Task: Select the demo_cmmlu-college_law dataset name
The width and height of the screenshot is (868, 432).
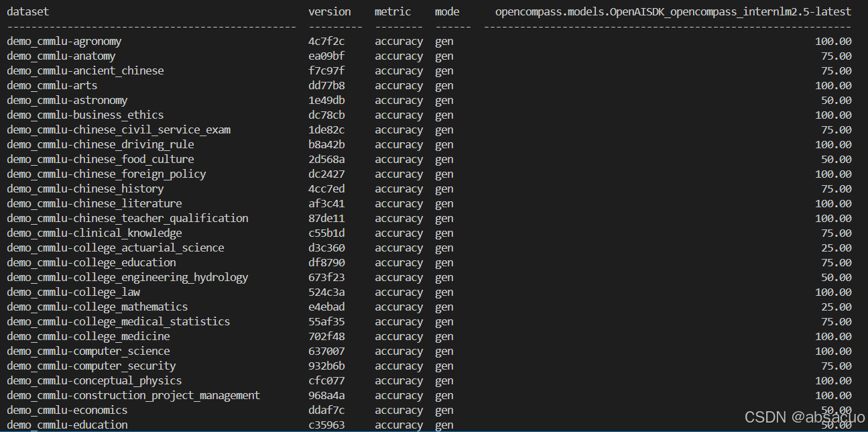Action: pos(73,292)
